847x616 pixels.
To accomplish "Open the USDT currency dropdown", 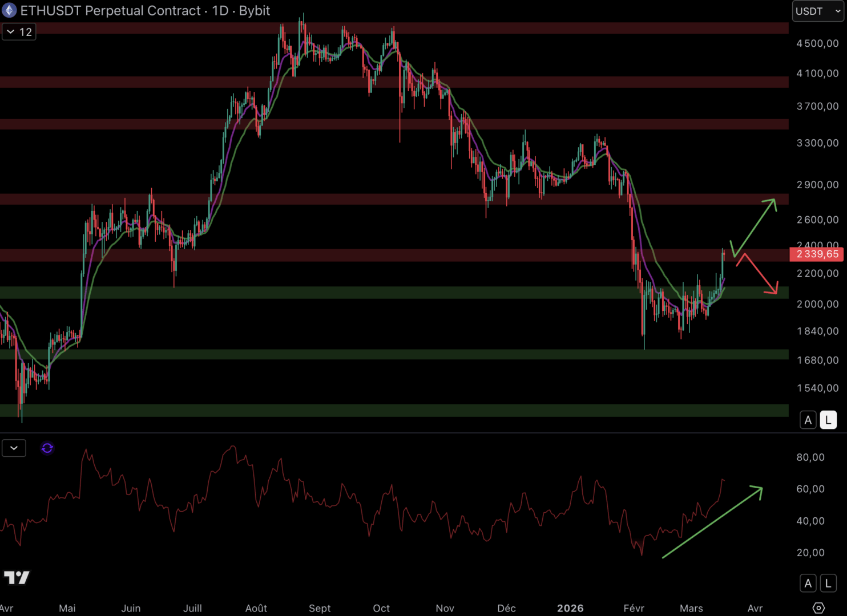I will tap(817, 11).
